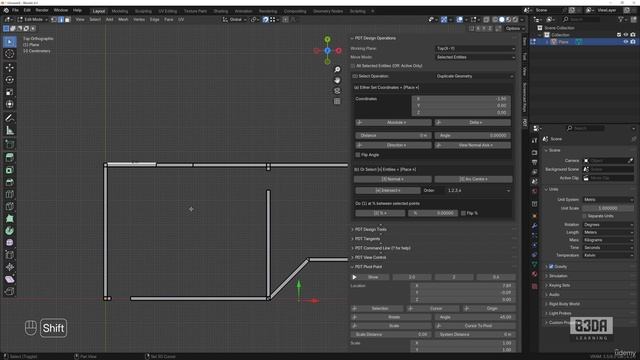This screenshot has width=640, height=360.
Task: Activate the Move tool
Action: [9, 68]
